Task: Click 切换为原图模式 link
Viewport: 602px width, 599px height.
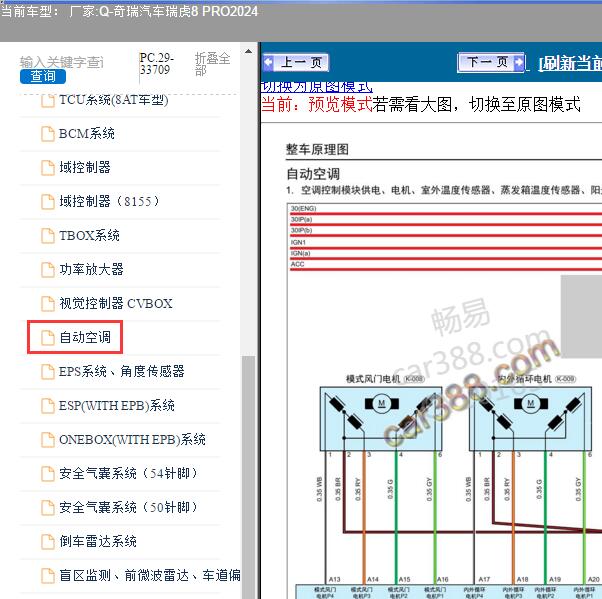Action: [x=316, y=87]
